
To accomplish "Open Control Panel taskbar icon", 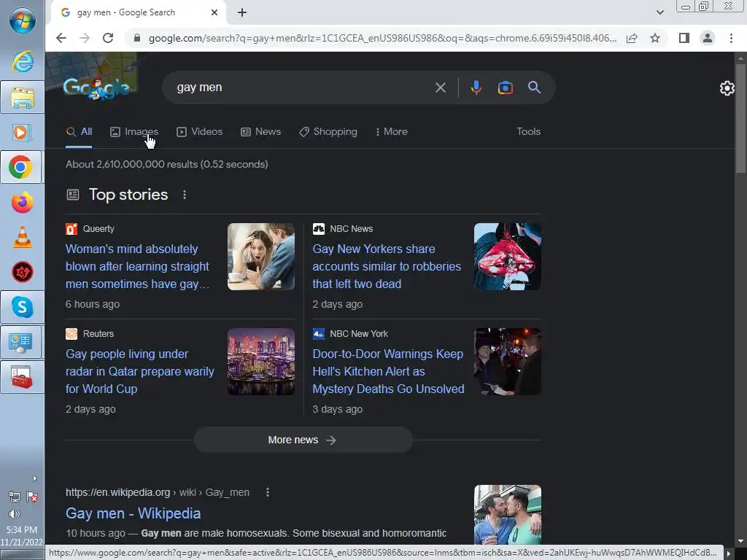I will coord(23,342).
